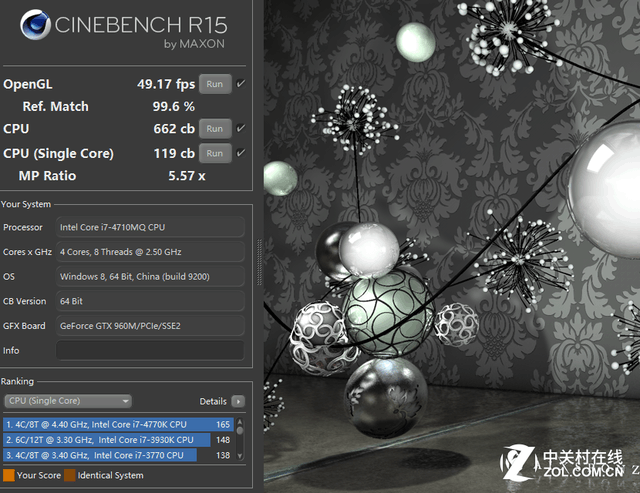Click the score 165 in the ranking list
This screenshot has height=493, width=640.
[223, 424]
